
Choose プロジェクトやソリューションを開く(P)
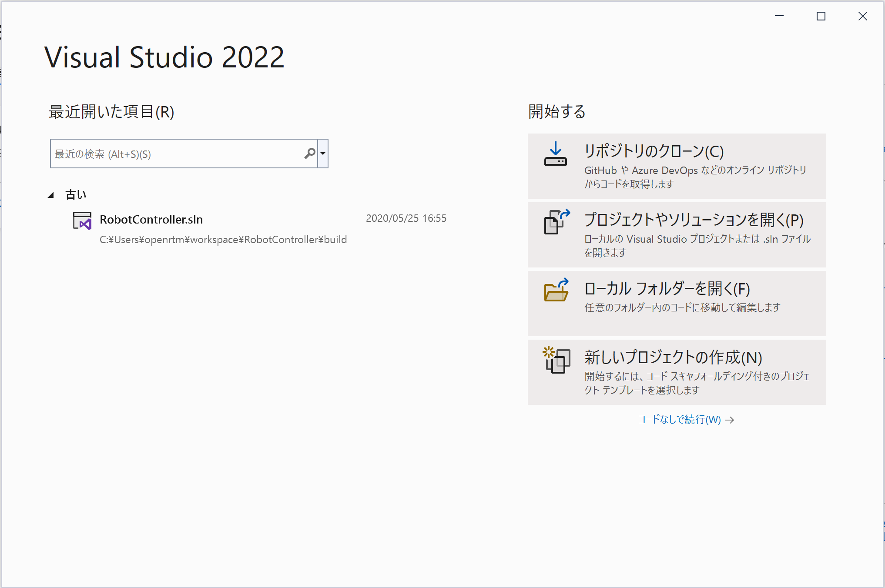pyautogui.click(x=677, y=235)
